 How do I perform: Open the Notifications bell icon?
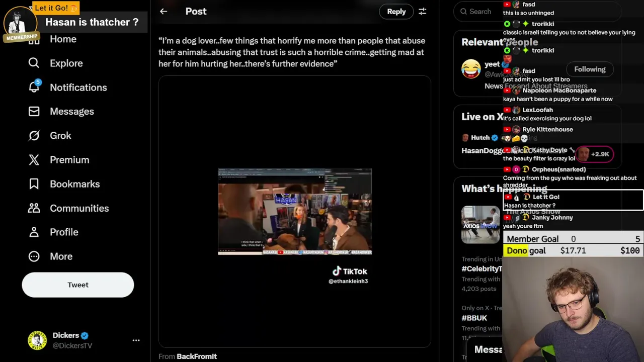coord(34,87)
